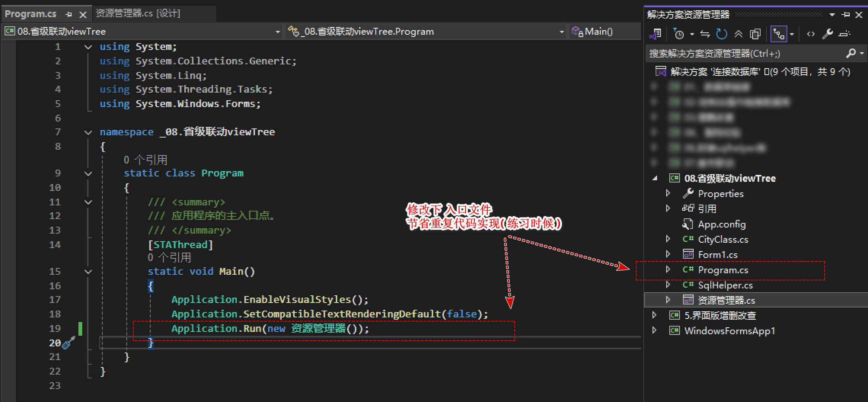Toggle pin on the Program.cs tab
Image resolution: width=868 pixels, height=402 pixels.
pyautogui.click(x=69, y=14)
